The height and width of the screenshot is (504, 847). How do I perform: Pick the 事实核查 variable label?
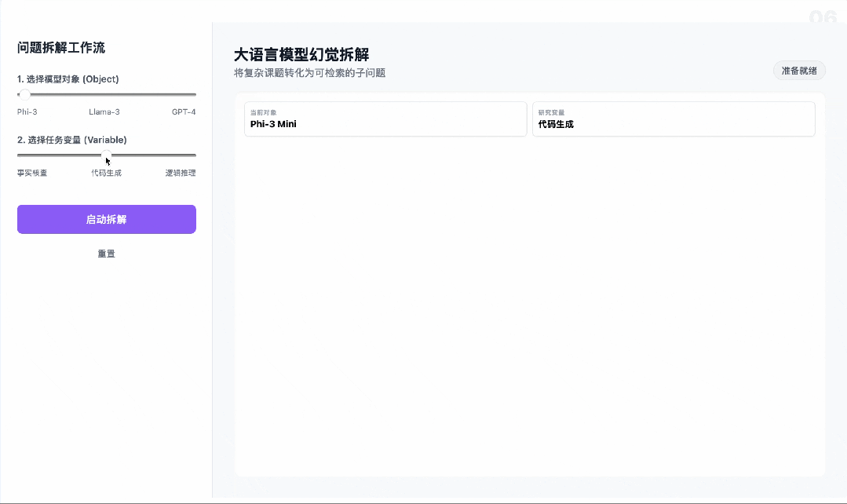pos(32,173)
